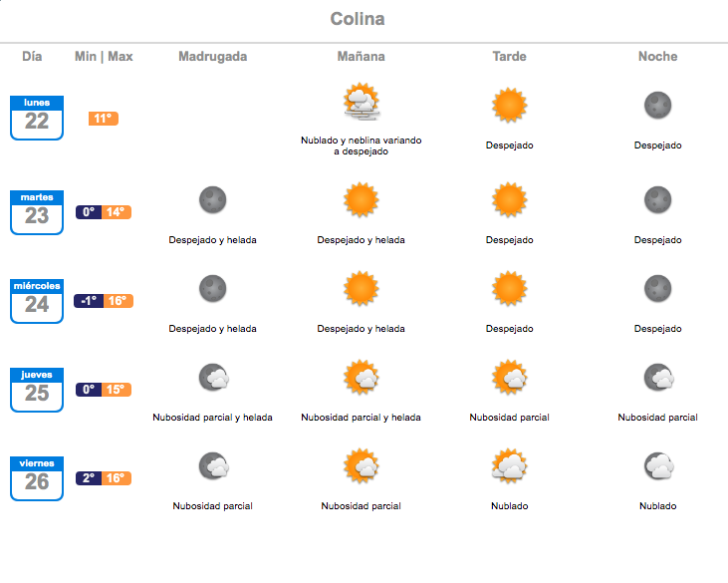Click 'Despejado' under miércoles Noche
The image size is (728, 583).
click(658, 329)
